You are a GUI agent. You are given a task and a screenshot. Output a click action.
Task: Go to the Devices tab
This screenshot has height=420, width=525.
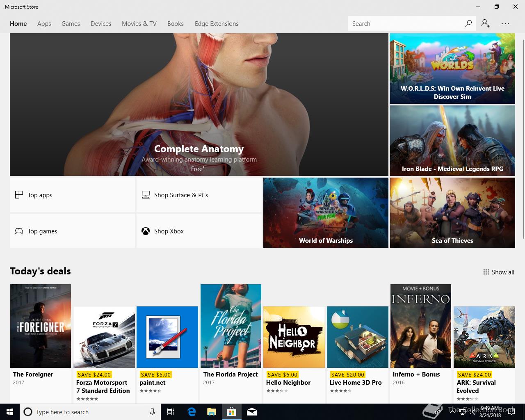101,24
